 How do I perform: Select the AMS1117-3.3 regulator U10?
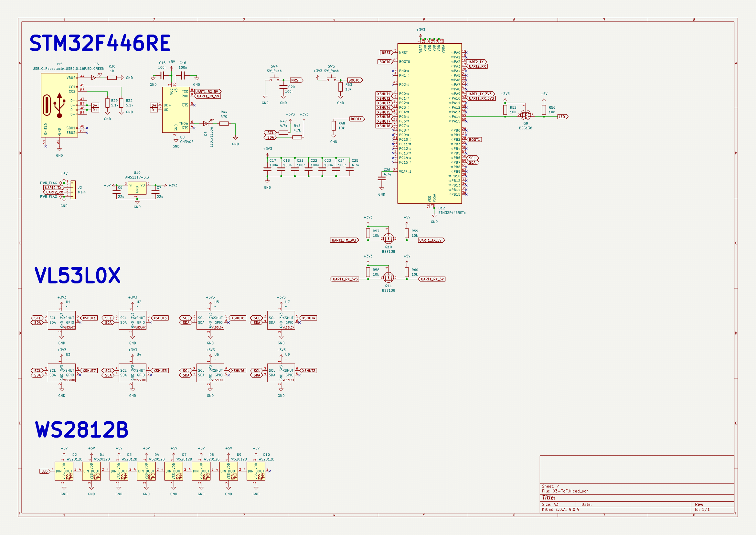pyautogui.click(x=137, y=188)
